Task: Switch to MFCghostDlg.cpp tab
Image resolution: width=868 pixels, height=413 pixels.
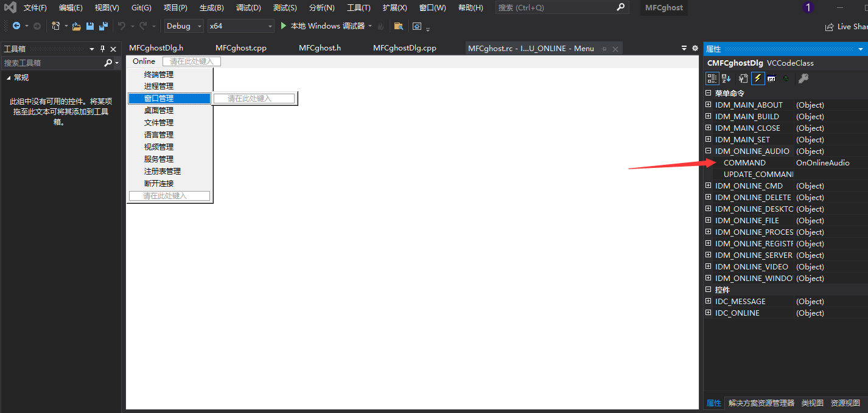Action: click(x=405, y=48)
